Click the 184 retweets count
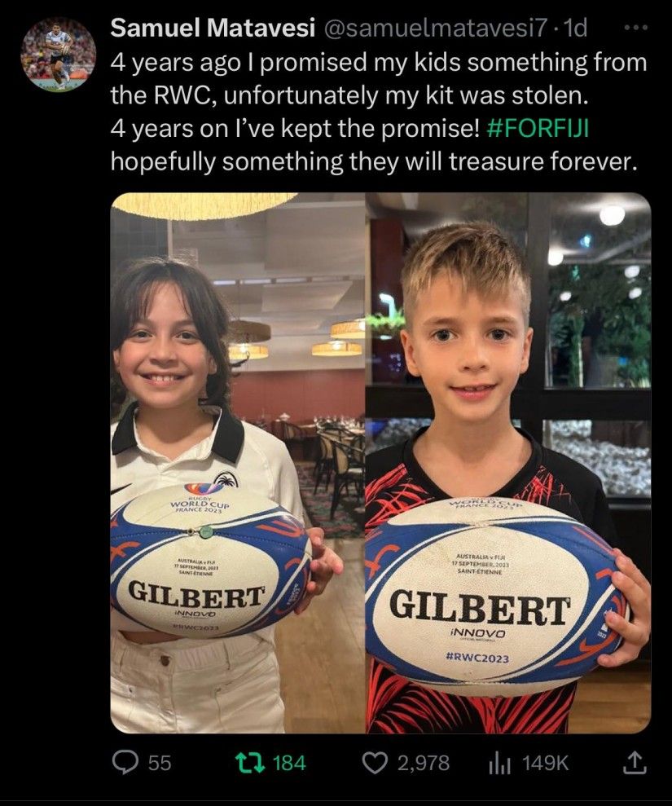This screenshot has height=806, width=672. click(289, 764)
